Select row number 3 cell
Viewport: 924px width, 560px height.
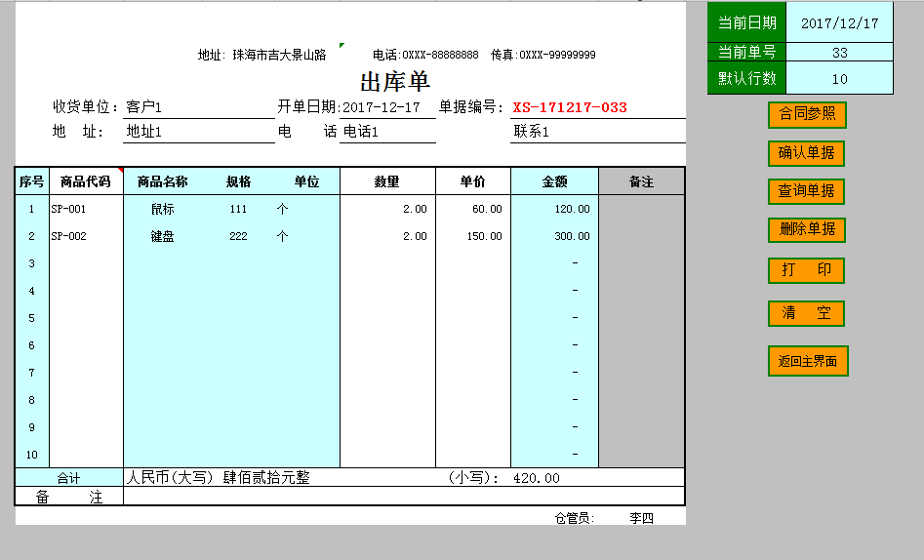(x=32, y=263)
